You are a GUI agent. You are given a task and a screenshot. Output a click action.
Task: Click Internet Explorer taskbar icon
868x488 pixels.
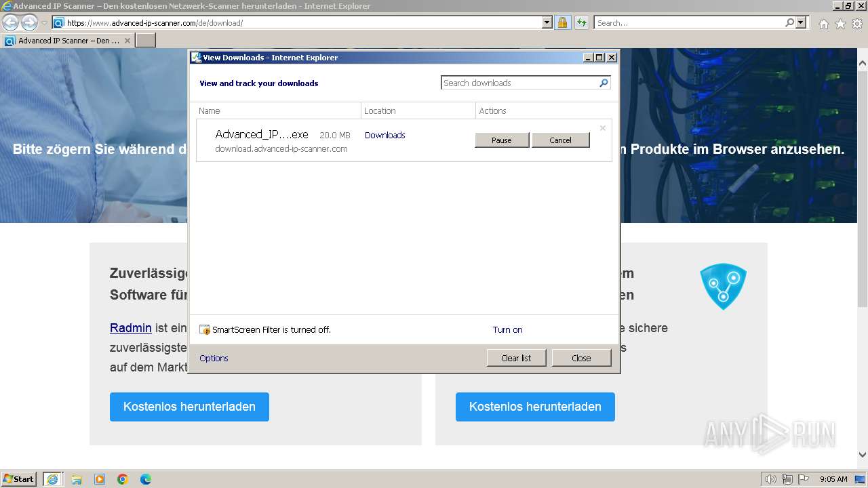pos(53,479)
